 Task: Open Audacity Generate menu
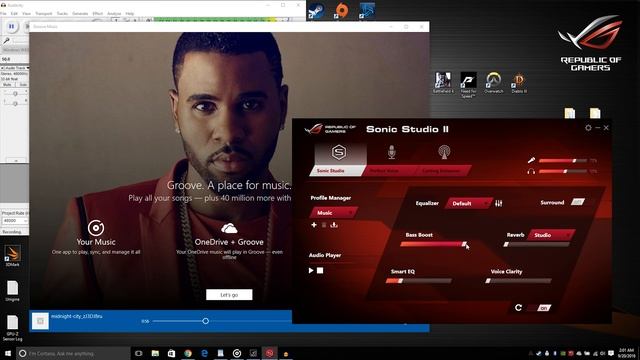80,13
